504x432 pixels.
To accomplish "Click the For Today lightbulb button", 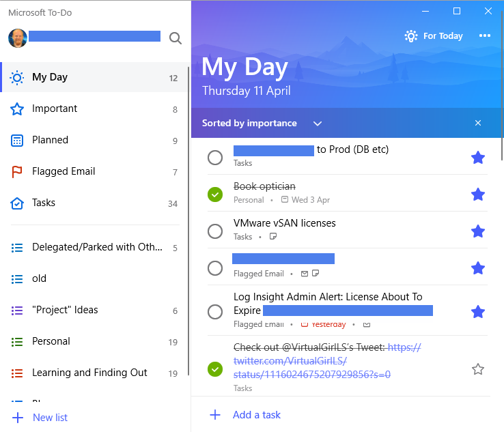I will [434, 36].
